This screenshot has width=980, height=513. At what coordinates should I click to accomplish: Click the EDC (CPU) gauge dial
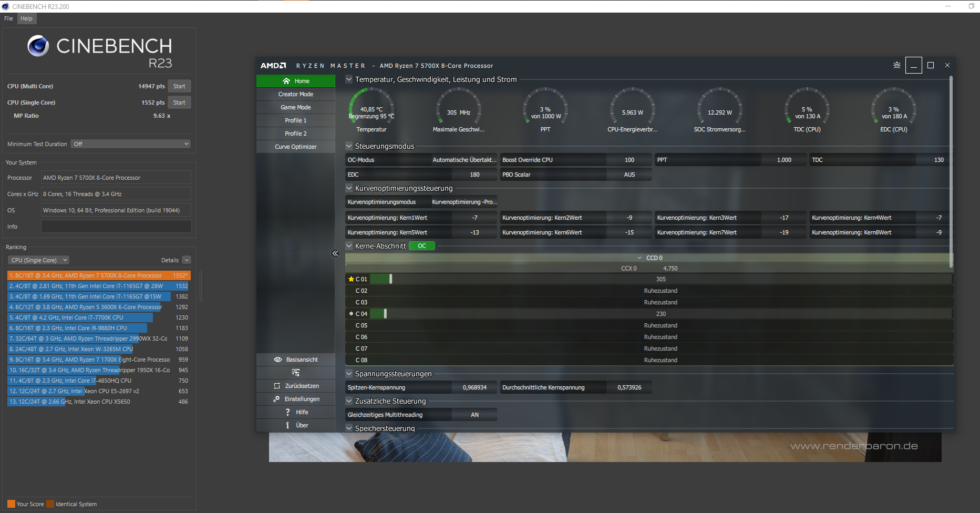point(894,107)
